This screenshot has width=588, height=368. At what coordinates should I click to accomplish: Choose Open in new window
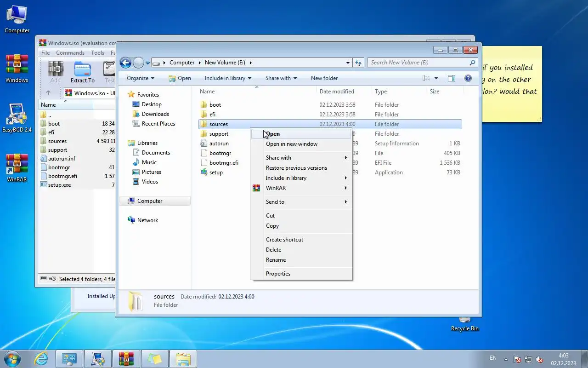click(301, 144)
